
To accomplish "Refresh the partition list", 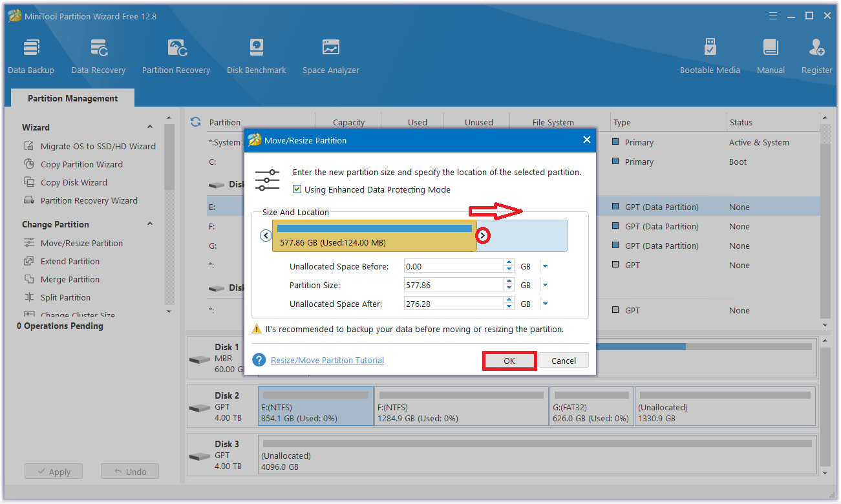I will pos(196,121).
